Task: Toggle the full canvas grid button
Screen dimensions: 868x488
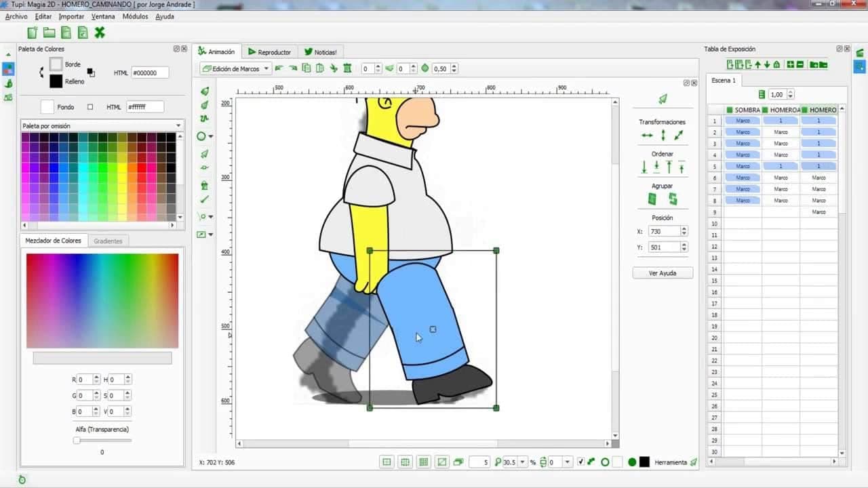Action: (x=424, y=462)
